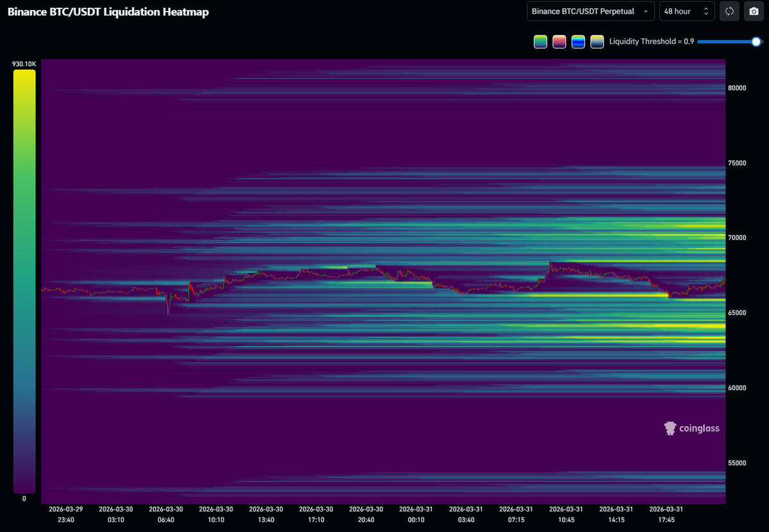Click the 2026-03-30 03:10 time axis label

tap(116, 515)
